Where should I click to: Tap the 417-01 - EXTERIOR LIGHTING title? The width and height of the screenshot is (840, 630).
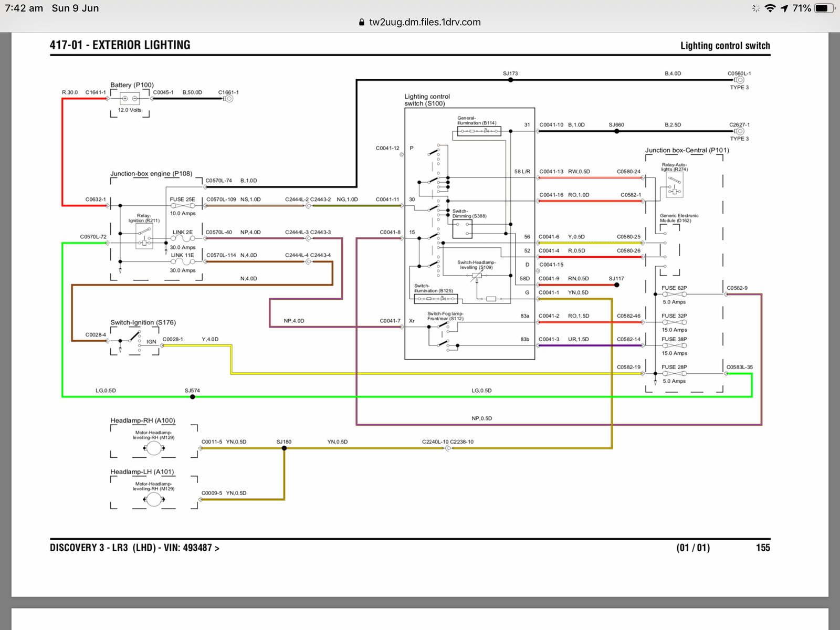[x=120, y=45]
